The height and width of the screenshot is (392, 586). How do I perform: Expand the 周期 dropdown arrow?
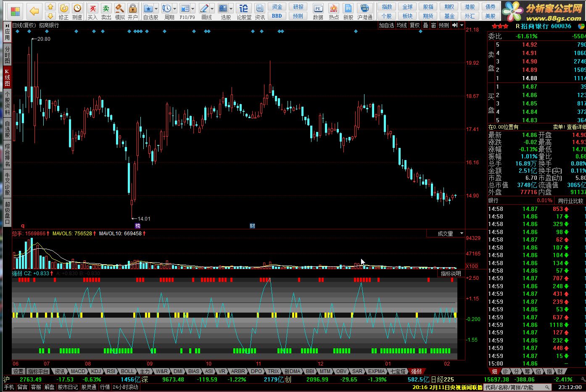(174, 8)
